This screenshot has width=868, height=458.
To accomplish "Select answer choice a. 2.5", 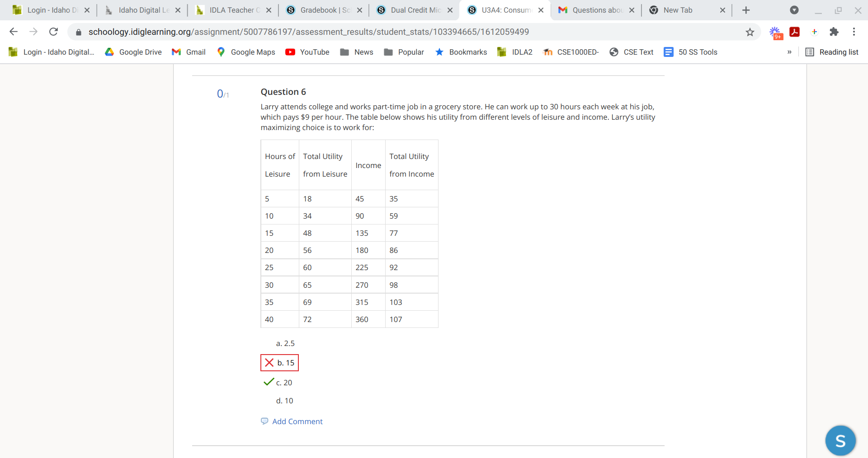I will [x=285, y=343].
